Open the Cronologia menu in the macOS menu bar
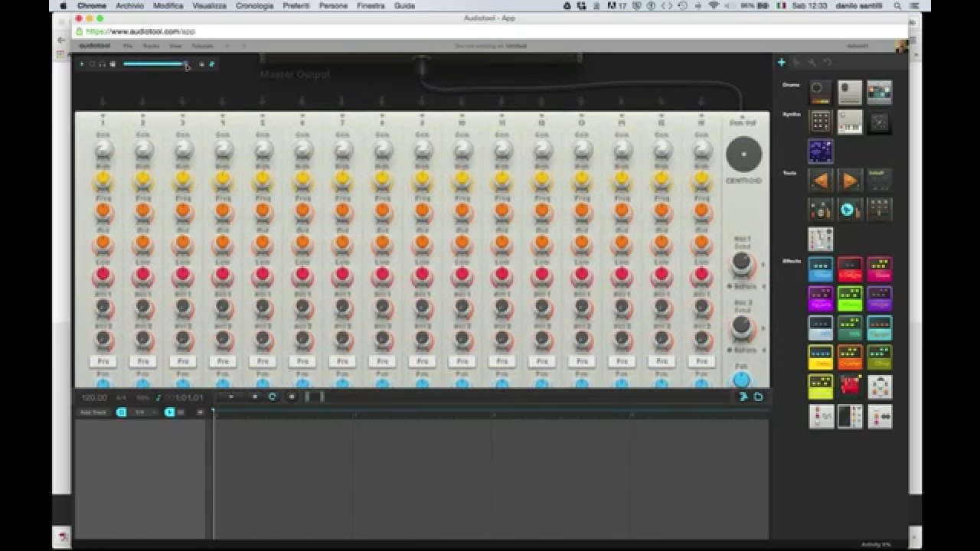The width and height of the screenshot is (980, 551). 254,5
